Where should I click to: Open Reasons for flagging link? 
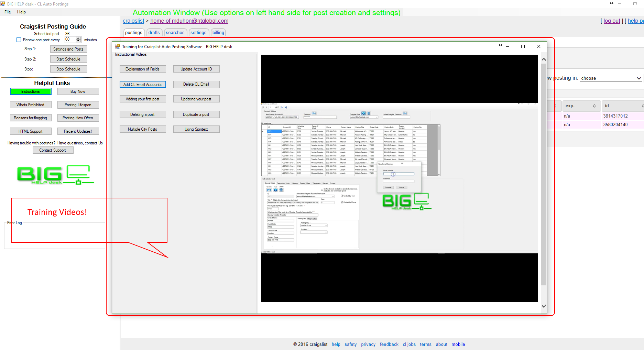point(31,118)
